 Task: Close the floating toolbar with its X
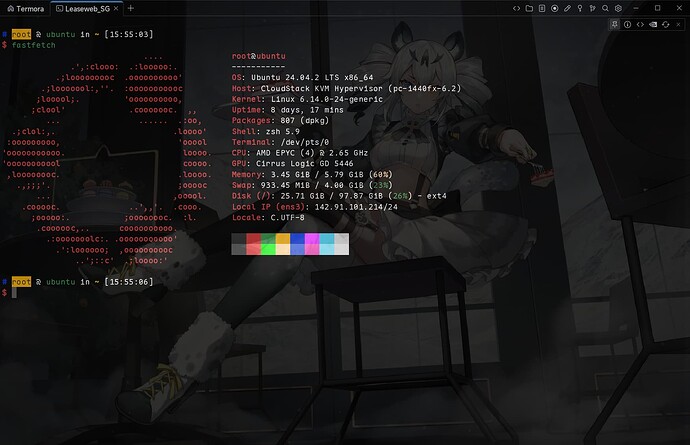(679, 25)
